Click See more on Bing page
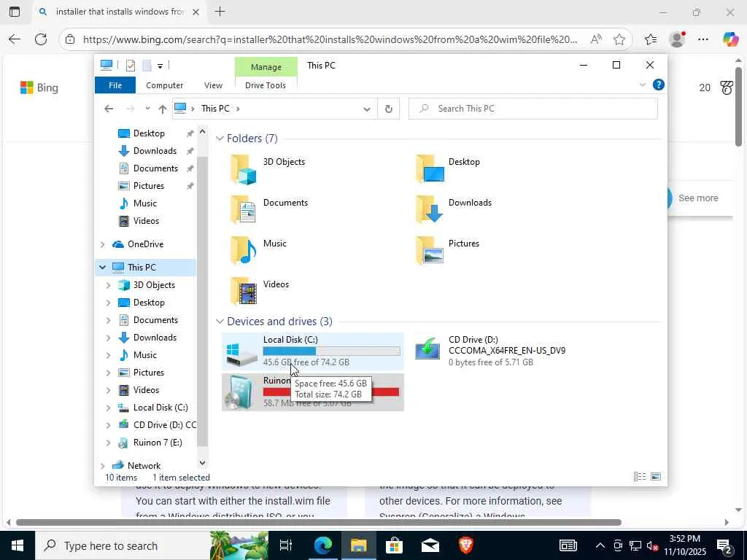The height and width of the screenshot is (560, 747). (697, 198)
